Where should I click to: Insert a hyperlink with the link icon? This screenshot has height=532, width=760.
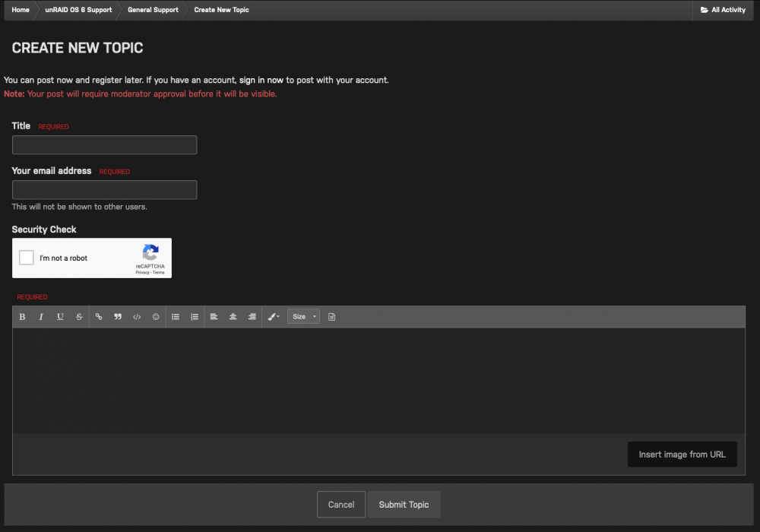(99, 317)
